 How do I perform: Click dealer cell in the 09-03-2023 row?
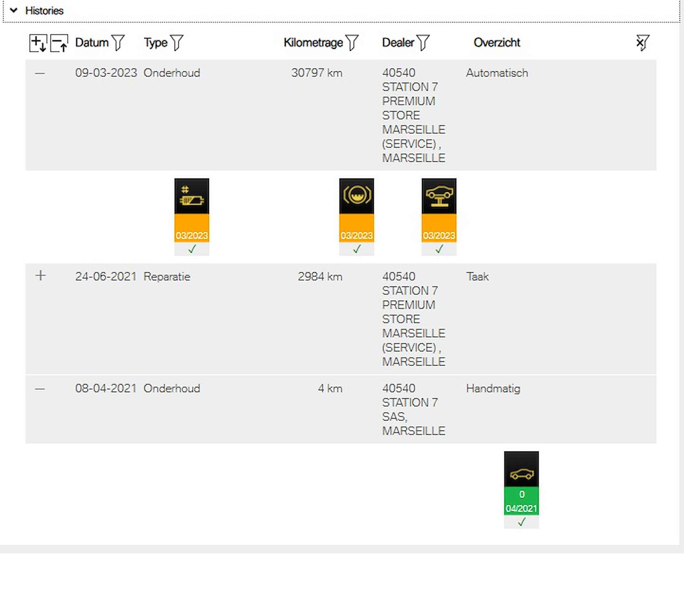(414, 115)
